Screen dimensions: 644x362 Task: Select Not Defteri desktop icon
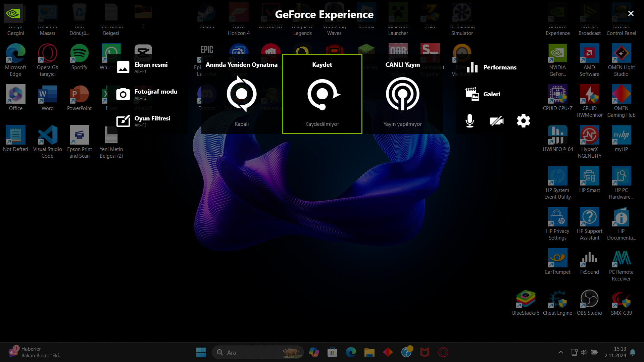pos(15,139)
